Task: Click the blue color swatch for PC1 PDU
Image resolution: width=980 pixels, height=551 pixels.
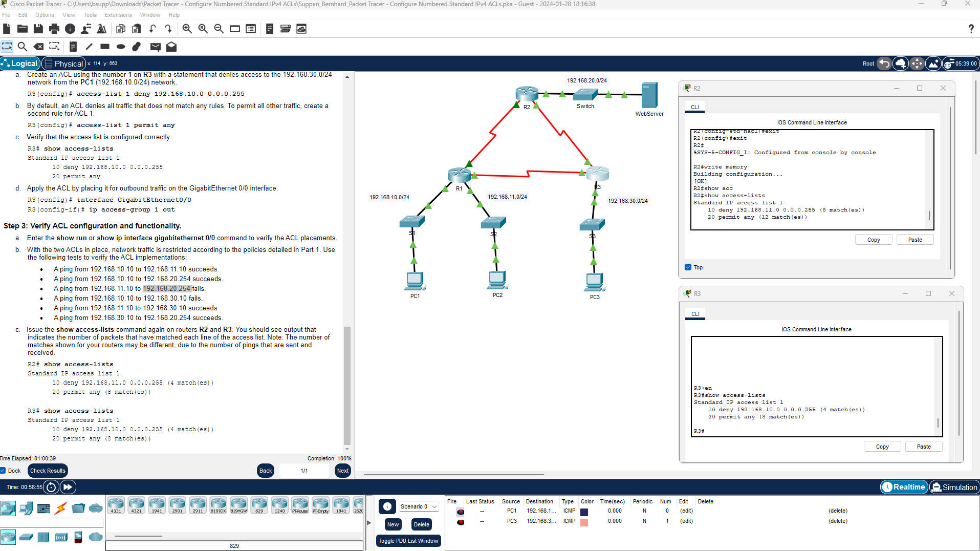Action: tap(584, 512)
